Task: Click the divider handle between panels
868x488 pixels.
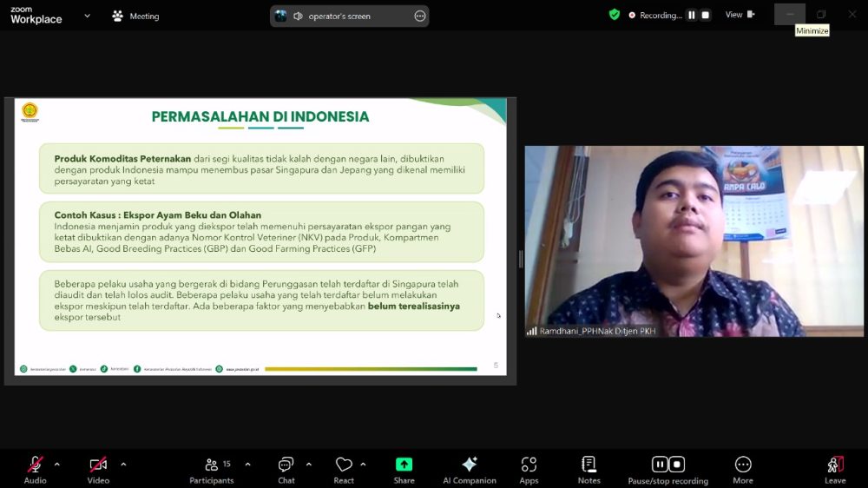Action: click(520, 260)
